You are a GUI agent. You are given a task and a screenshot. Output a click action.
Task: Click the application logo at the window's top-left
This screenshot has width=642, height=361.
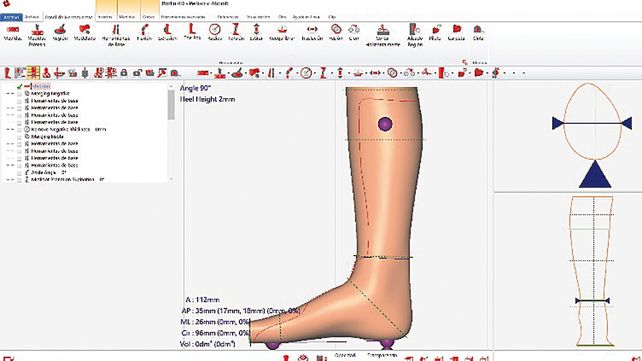(7, 3)
